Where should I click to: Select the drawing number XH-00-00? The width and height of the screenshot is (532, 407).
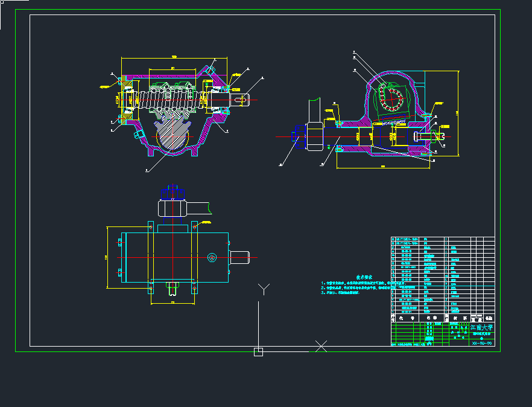[x=482, y=343]
